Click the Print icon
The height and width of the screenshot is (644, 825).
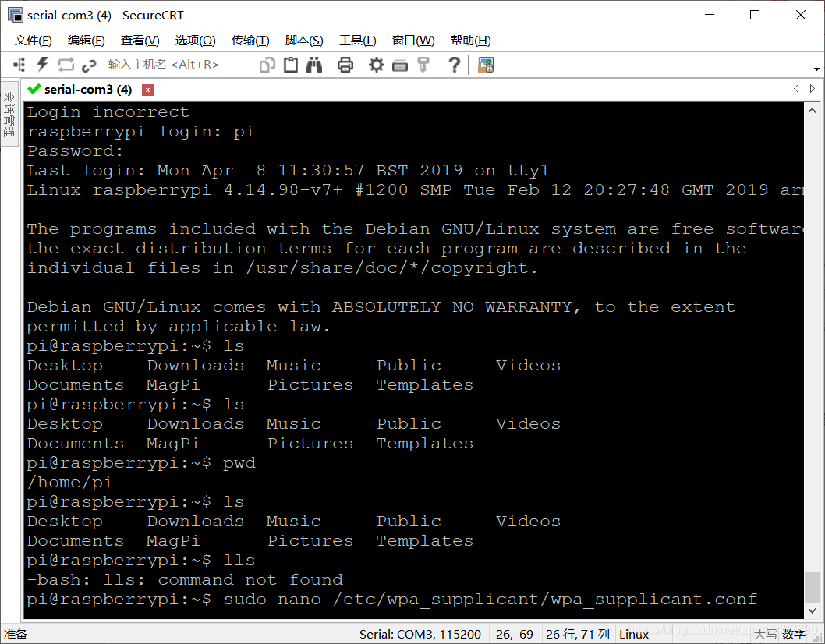pos(345,65)
